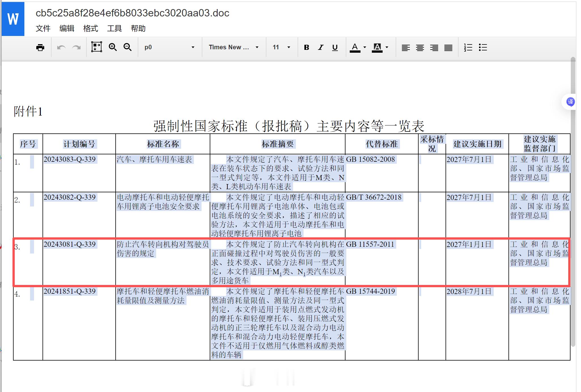Open the p0 paragraph style dropdown
The width and height of the screenshot is (581, 392).
coord(169,47)
